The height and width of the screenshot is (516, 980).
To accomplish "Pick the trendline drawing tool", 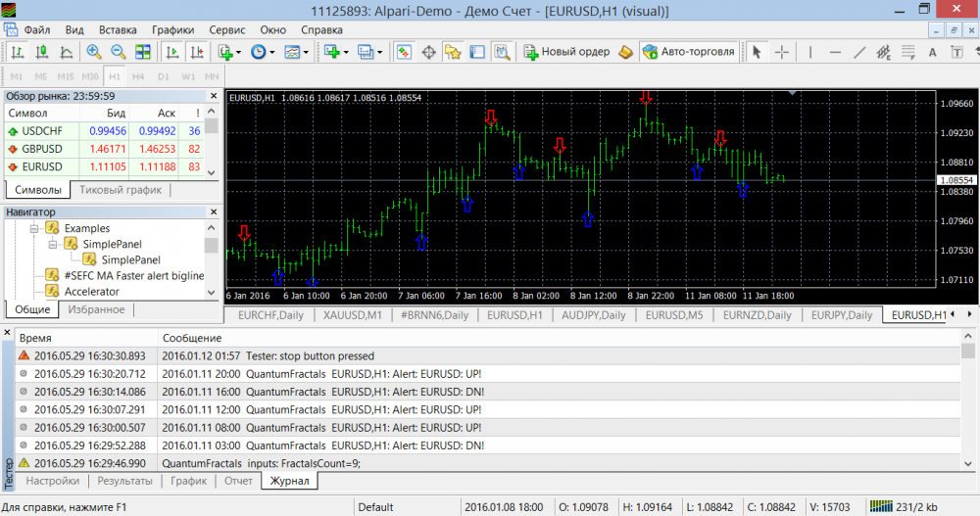I will click(x=859, y=52).
